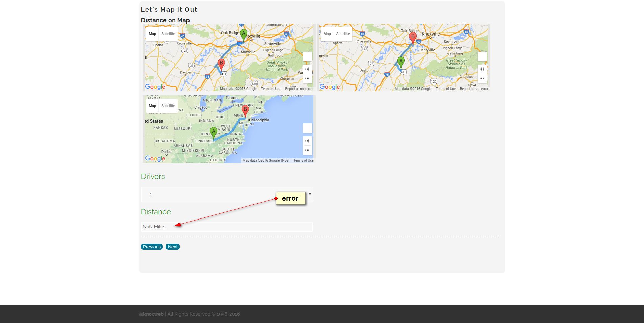The width and height of the screenshot is (644, 323).
Task: Click marker A in Tennessee on the eastern US map
Action: click(x=213, y=134)
